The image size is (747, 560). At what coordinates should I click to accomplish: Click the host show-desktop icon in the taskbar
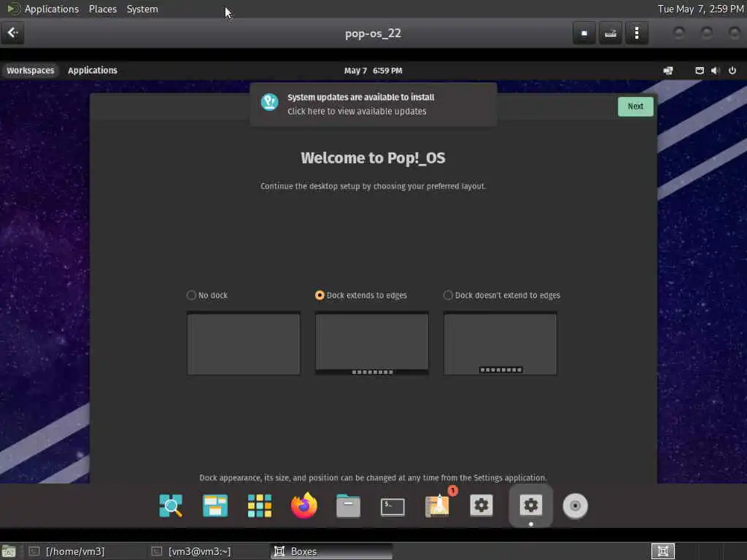click(9, 551)
